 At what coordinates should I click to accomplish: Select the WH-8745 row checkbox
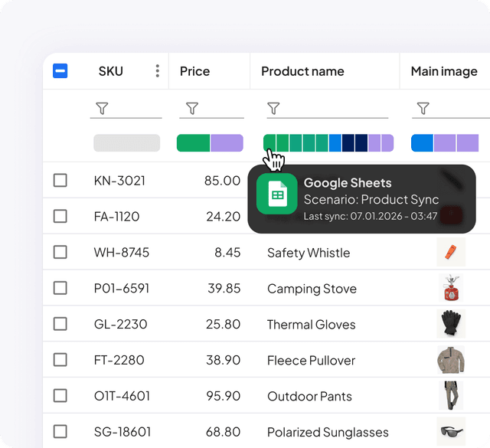tap(60, 252)
